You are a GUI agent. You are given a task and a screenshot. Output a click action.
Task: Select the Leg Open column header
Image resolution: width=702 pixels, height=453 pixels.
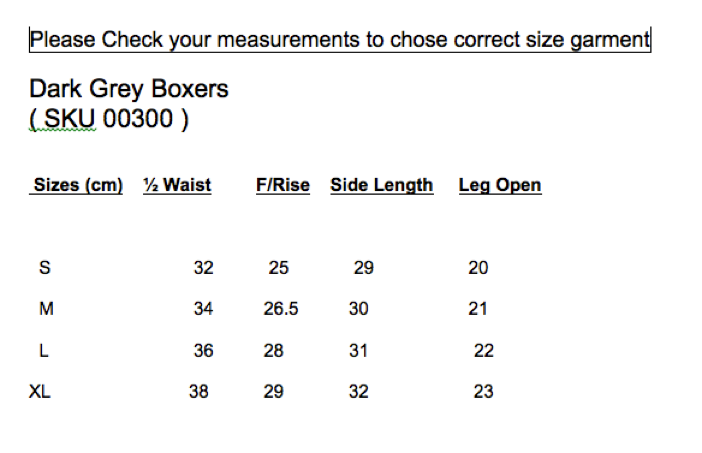pos(500,185)
